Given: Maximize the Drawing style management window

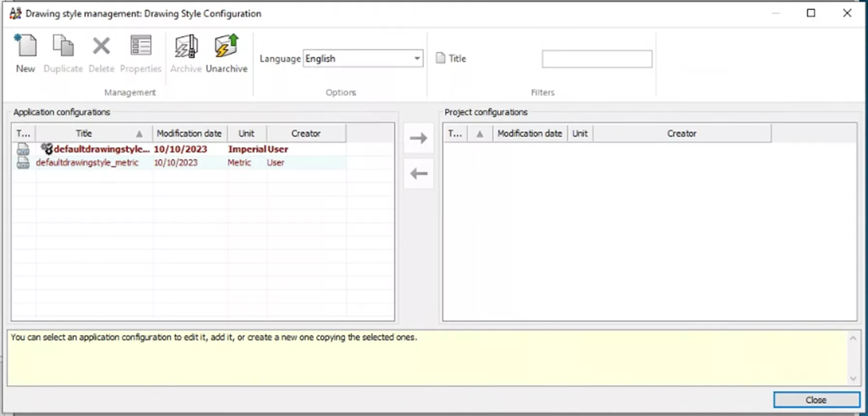Looking at the screenshot, I should (811, 13).
